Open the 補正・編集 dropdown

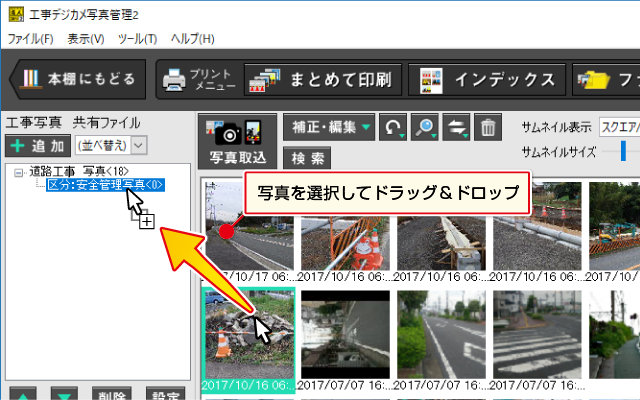[x=328, y=127]
